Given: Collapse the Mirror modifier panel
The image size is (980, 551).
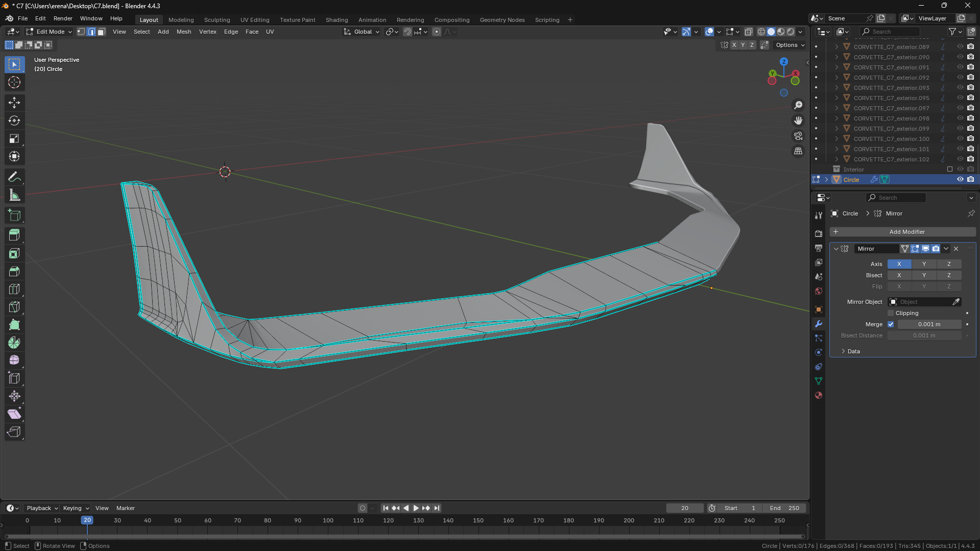Looking at the screenshot, I should pos(836,249).
